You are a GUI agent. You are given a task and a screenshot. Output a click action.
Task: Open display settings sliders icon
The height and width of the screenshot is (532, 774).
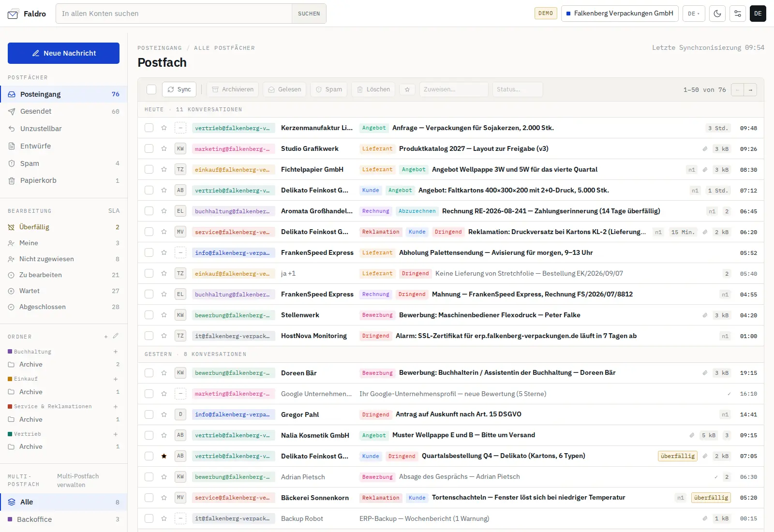click(x=738, y=14)
